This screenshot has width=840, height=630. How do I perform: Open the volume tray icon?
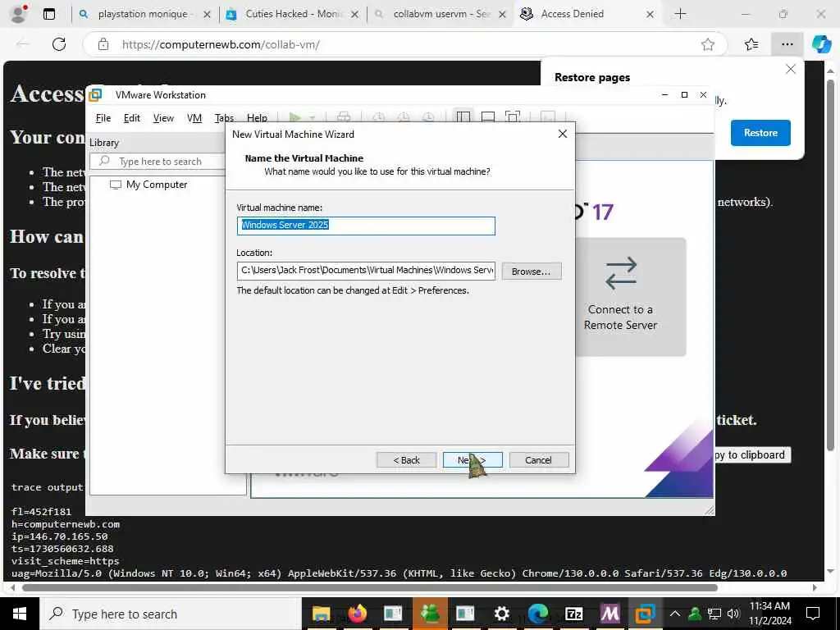pos(733,614)
